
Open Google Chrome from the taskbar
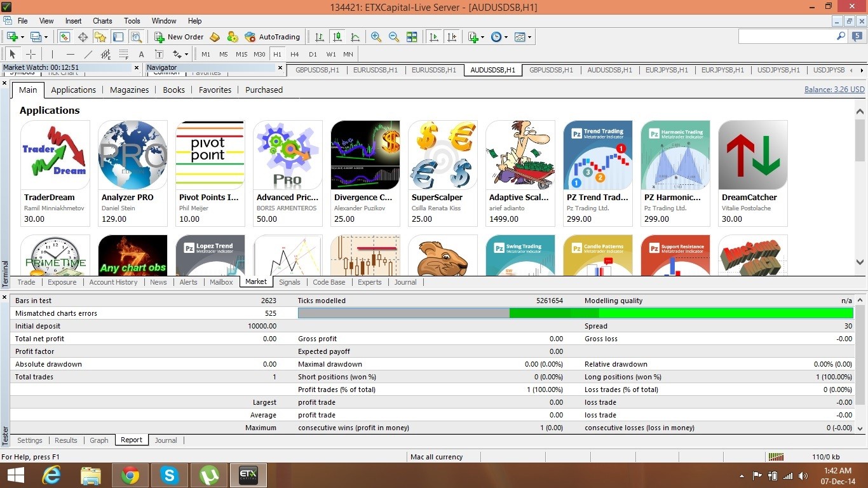[x=130, y=475]
